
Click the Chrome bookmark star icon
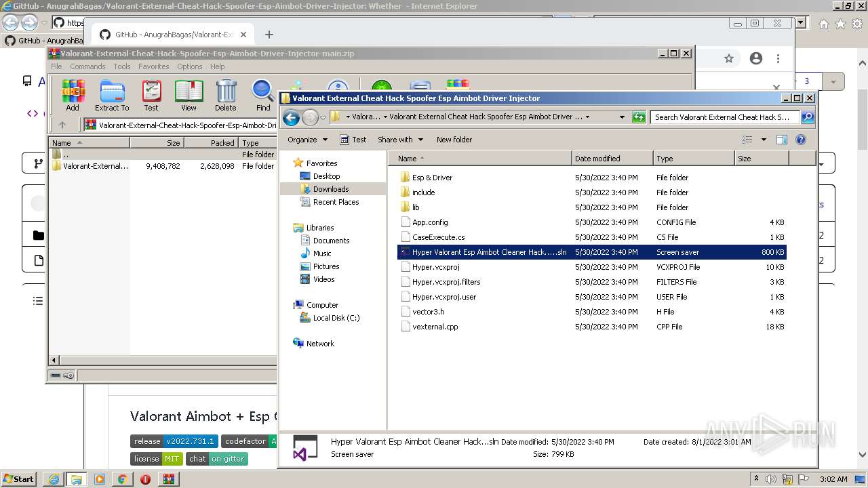pos(729,58)
